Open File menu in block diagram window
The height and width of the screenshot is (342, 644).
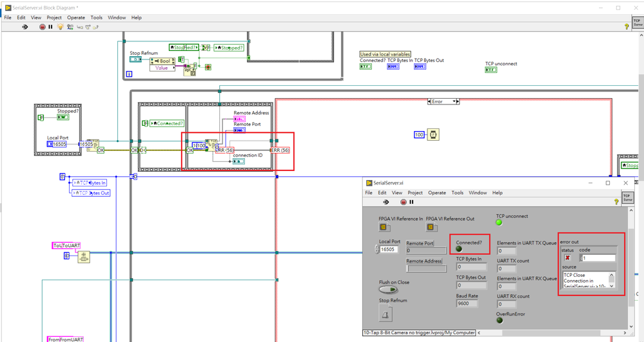click(8, 17)
